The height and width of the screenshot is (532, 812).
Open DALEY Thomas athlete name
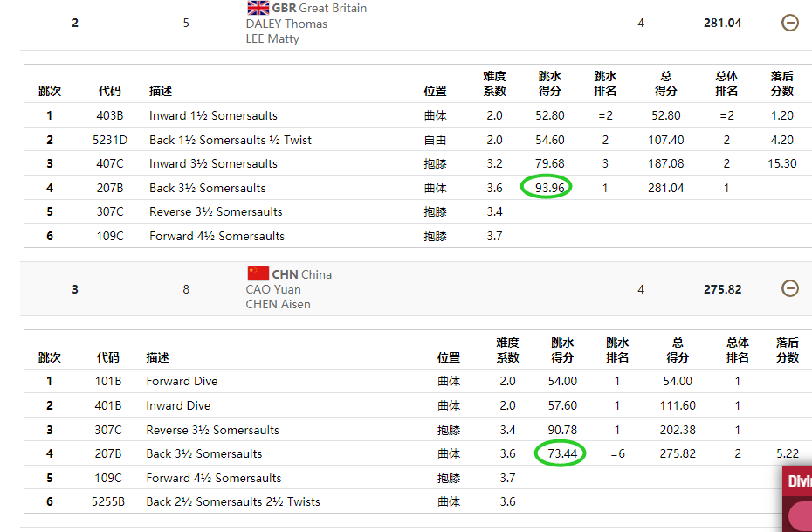tap(286, 24)
